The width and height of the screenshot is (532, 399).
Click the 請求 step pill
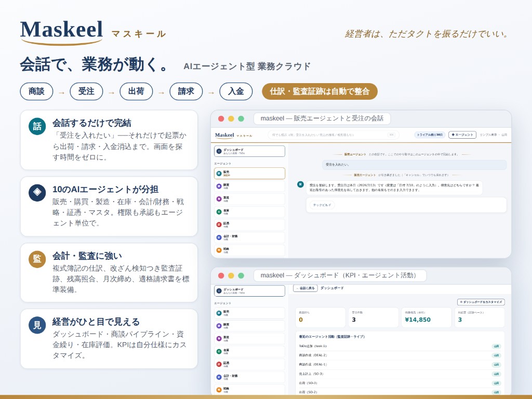click(187, 91)
